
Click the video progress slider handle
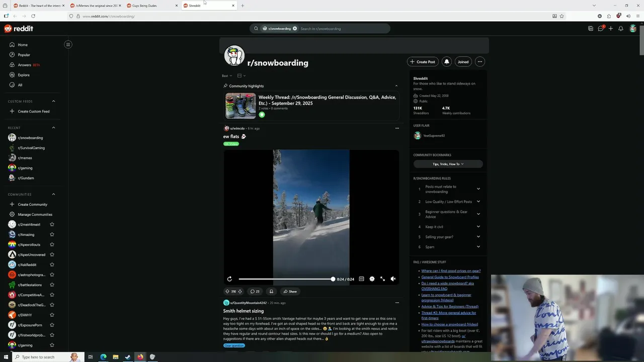click(333, 279)
